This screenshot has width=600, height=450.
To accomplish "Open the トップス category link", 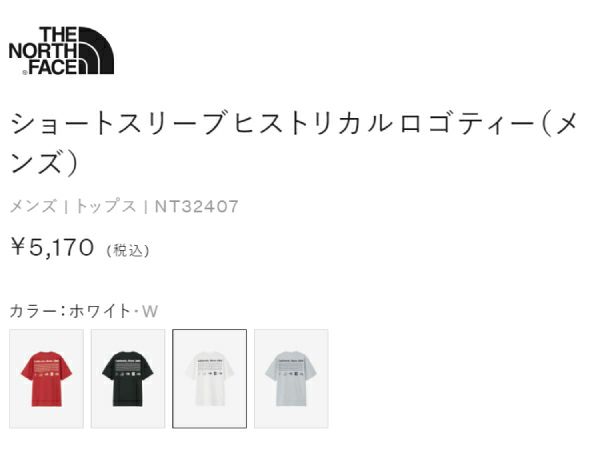I will (106, 207).
